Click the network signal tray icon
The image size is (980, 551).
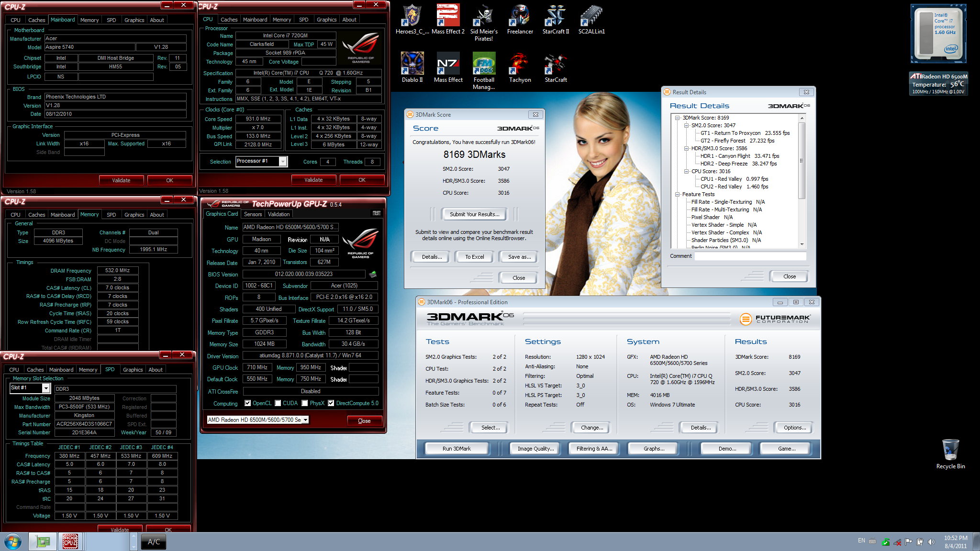[897, 542]
